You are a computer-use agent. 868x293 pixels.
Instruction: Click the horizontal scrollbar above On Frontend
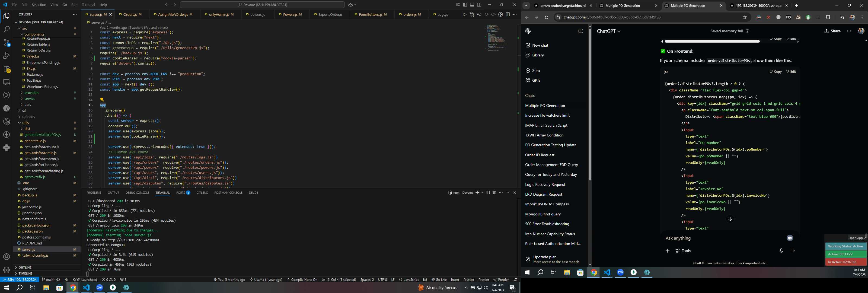coord(712,42)
